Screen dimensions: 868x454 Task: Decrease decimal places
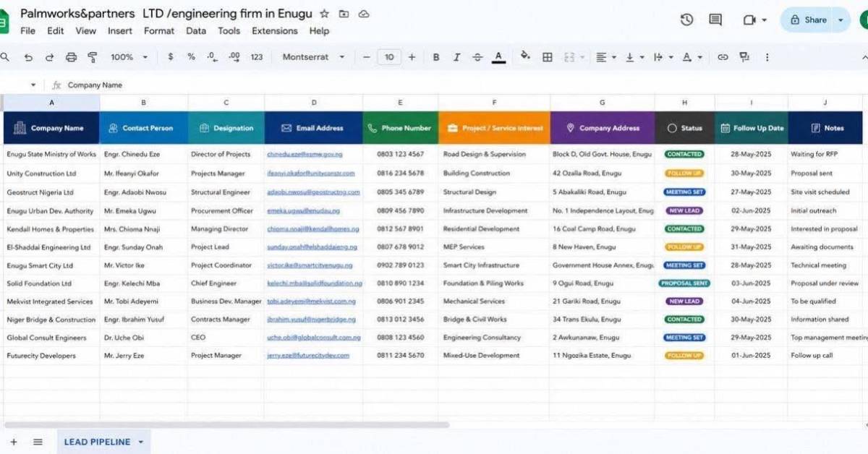(x=212, y=57)
